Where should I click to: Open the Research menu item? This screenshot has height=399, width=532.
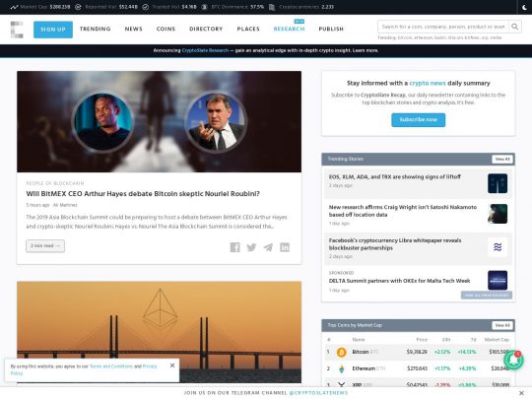click(x=289, y=29)
